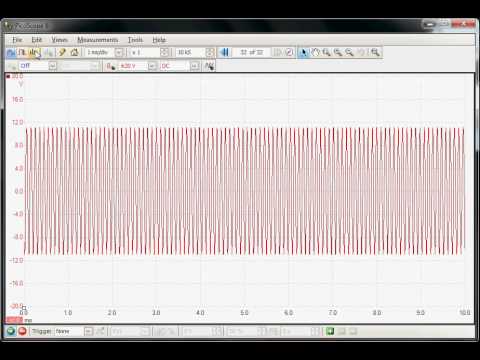Image resolution: width=480 pixels, height=360 pixels.
Task: Click the 16.0 voltage axis label
Action: click(x=18, y=99)
